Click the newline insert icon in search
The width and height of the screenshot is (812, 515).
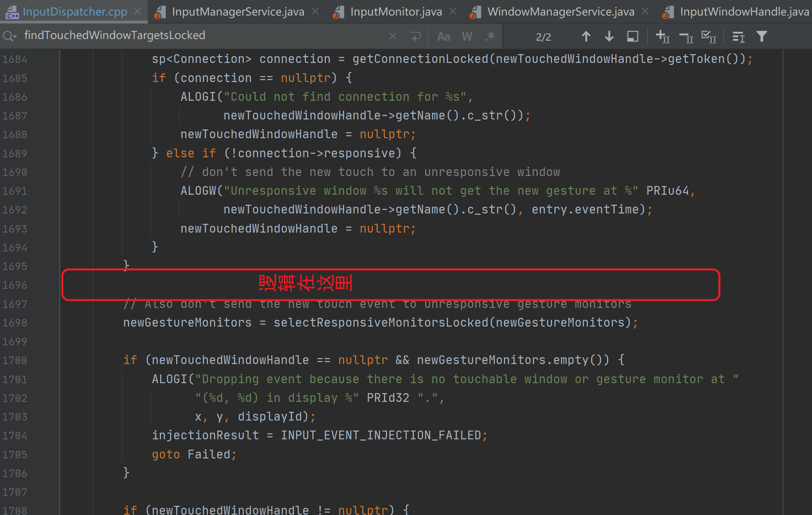(416, 37)
